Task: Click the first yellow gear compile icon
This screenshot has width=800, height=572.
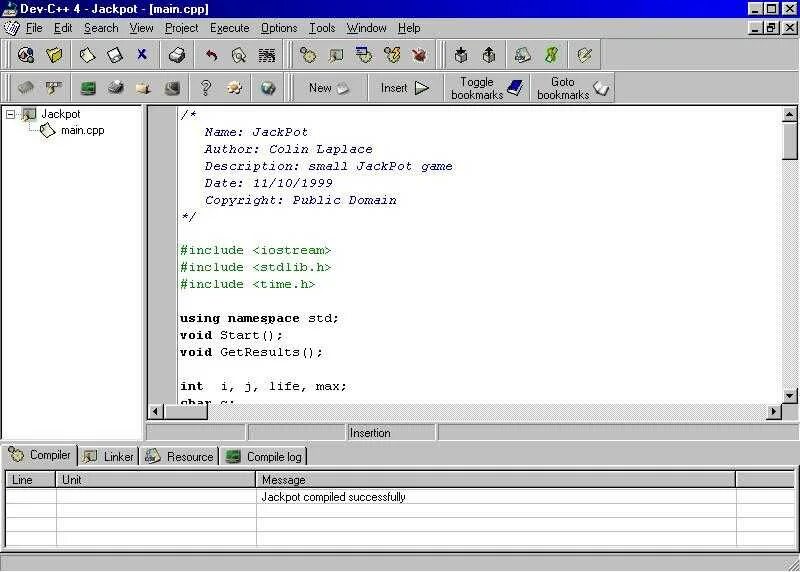Action: pos(308,55)
